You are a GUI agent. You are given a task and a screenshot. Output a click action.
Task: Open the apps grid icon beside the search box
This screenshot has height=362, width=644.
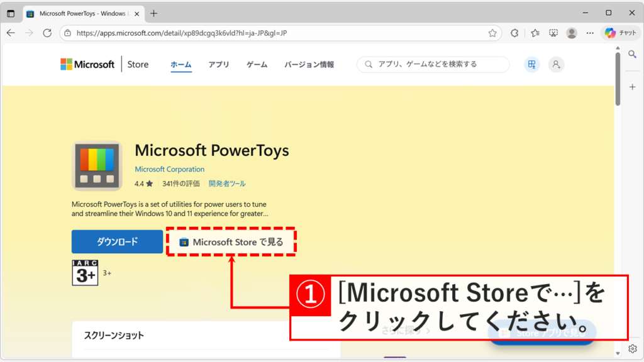pos(531,64)
